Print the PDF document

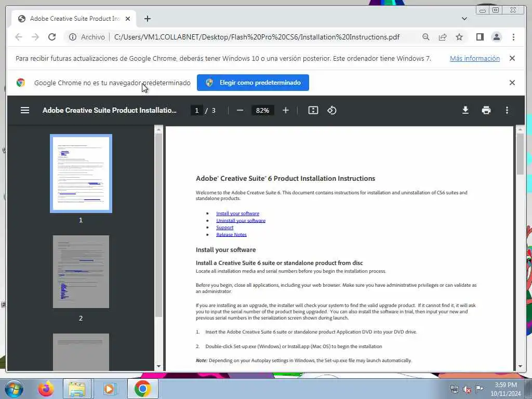coord(486,110)
